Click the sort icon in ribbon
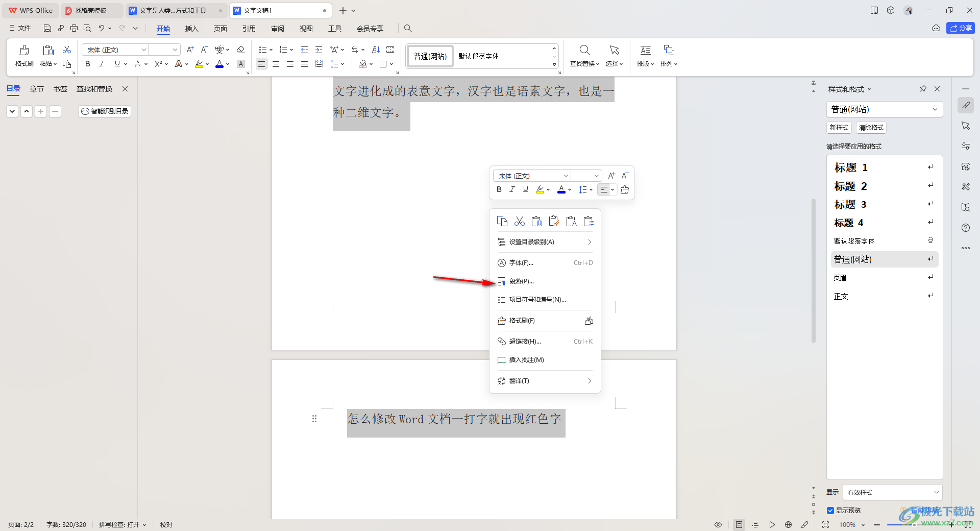The height and width of the screenshot is (531, 980). pyautogui.click(x=376, y=50)
